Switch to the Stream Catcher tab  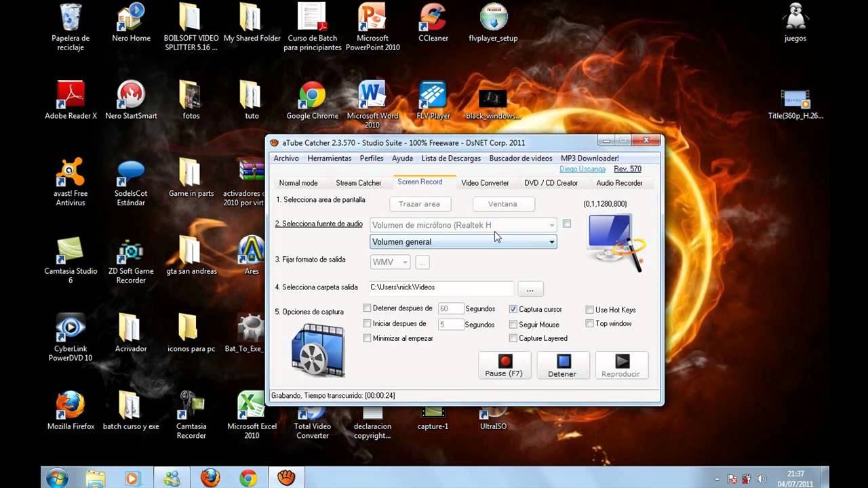point(359,183)
